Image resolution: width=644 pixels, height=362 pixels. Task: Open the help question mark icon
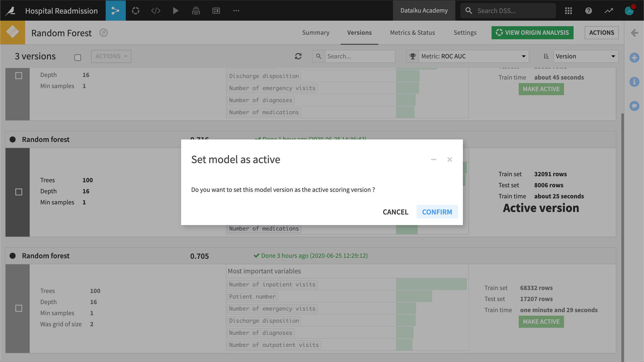point(588,11)
